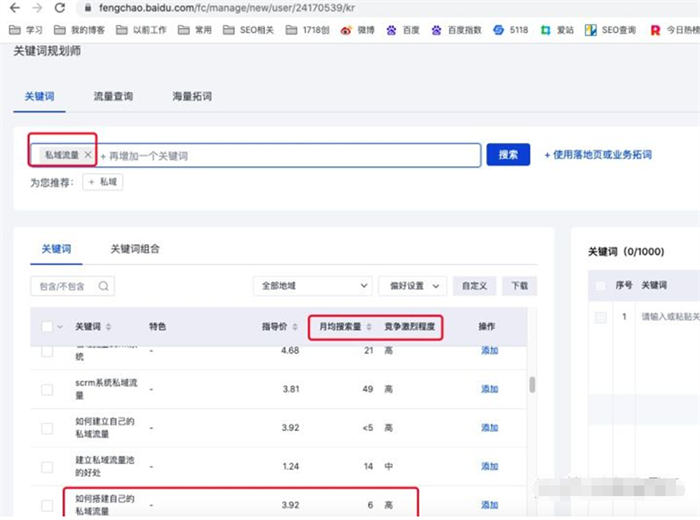Image resolution: width=700 pixels, height=520 pixels.
Task: Click the blue 搜索 button
Action: (508, 155)
